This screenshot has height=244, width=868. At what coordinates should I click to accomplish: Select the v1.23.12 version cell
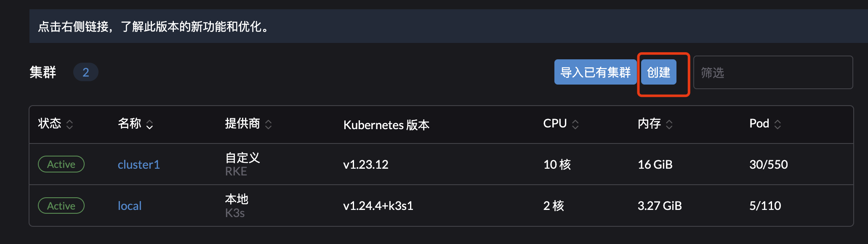click(x=366, y=164)
